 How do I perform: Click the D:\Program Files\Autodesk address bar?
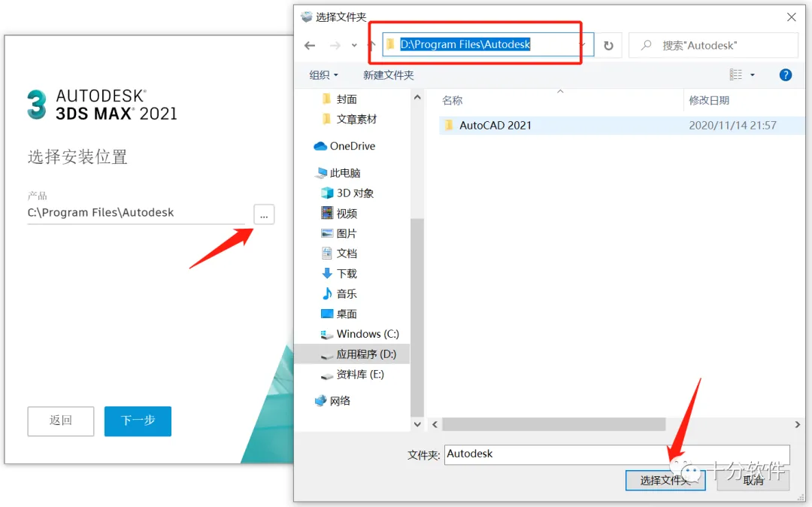tap(488, 44)
